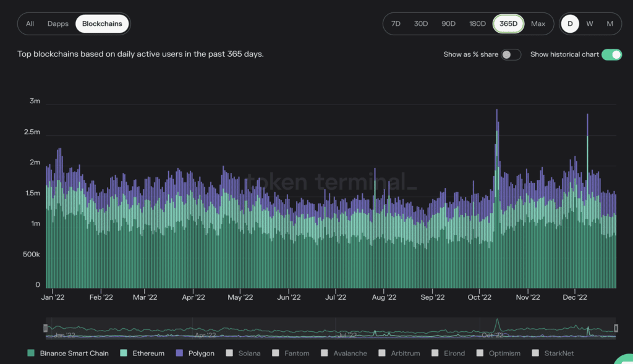Enable the Fantom legend checkbox

[276, 353]
